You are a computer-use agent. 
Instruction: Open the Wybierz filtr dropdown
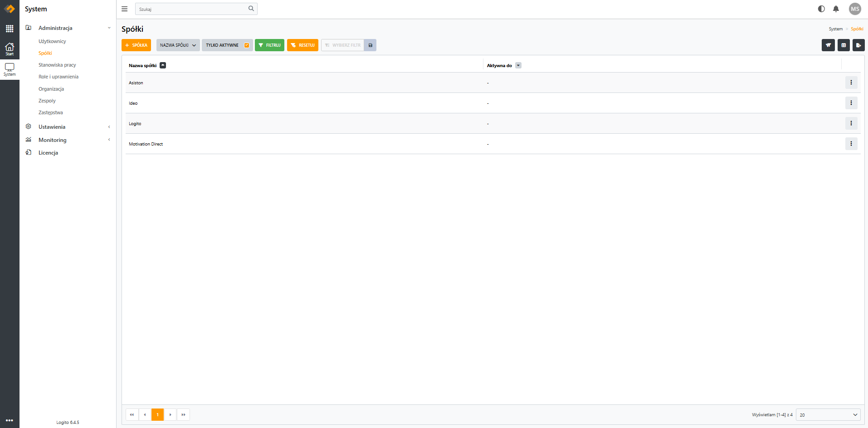coord(343,45)
